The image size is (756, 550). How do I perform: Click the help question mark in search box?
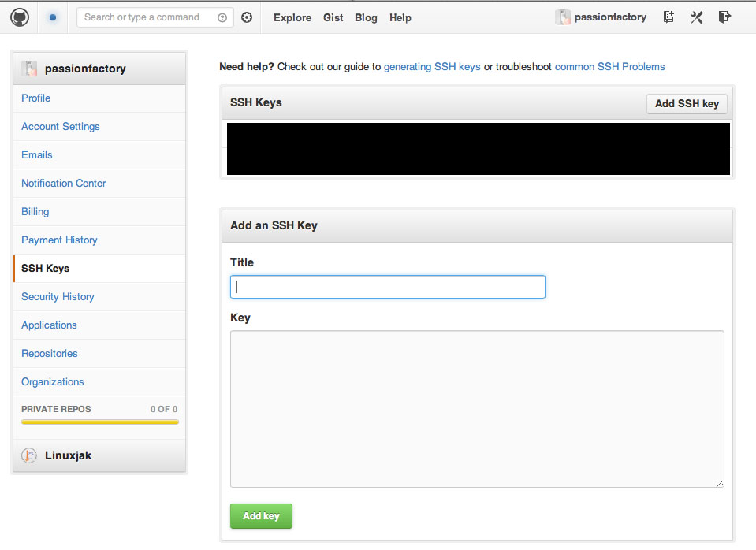click(222, 18)
